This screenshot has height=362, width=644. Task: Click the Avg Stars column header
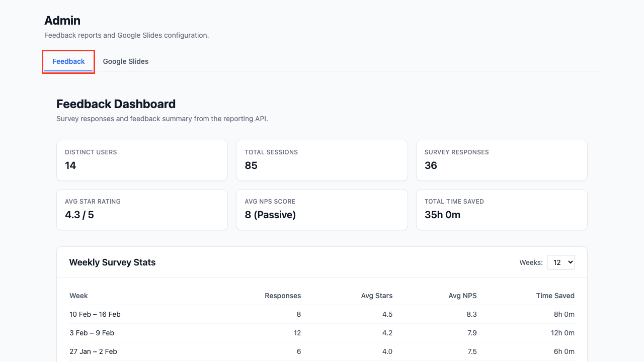pyautogui.click(x=376, y=296)
